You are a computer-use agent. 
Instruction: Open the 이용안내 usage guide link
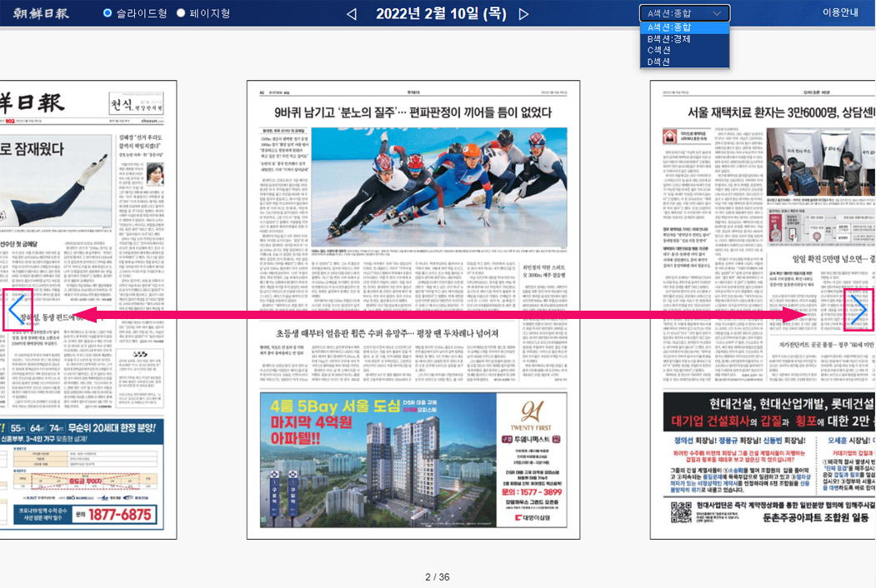(839, 12)
